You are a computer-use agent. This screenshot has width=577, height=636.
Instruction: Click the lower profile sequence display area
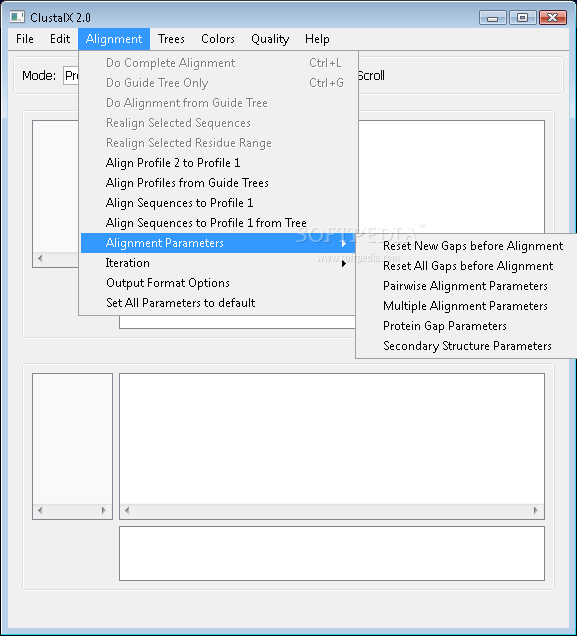(332, 439)
